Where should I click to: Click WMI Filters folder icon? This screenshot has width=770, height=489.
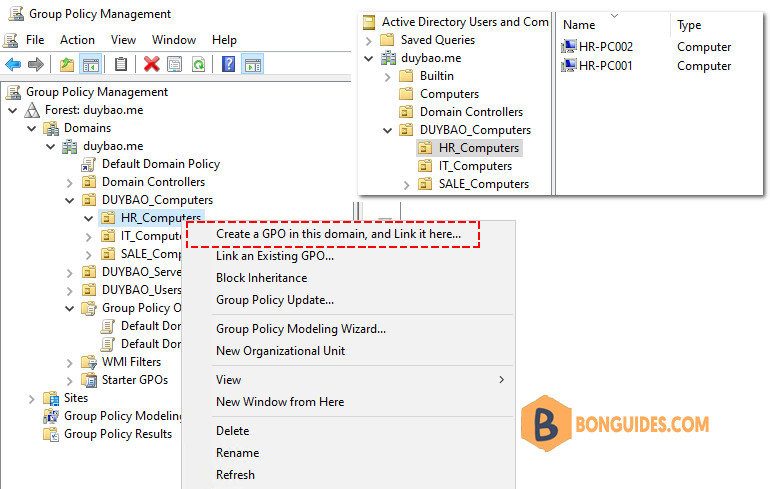(89, 362)
